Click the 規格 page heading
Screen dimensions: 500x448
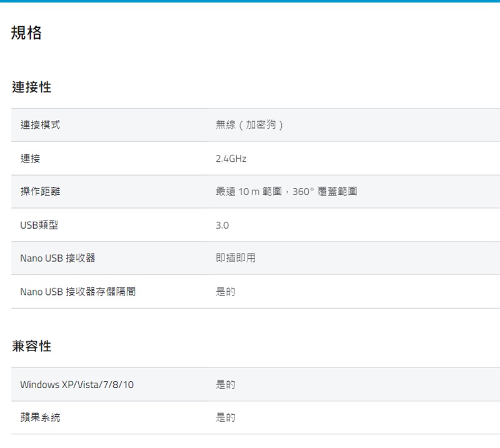pos(27,33)
